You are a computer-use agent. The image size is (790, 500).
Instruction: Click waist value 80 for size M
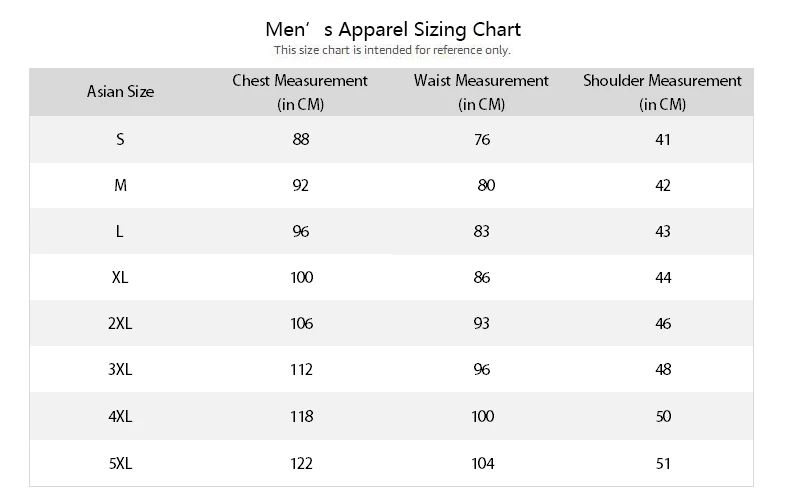[486, 185]
